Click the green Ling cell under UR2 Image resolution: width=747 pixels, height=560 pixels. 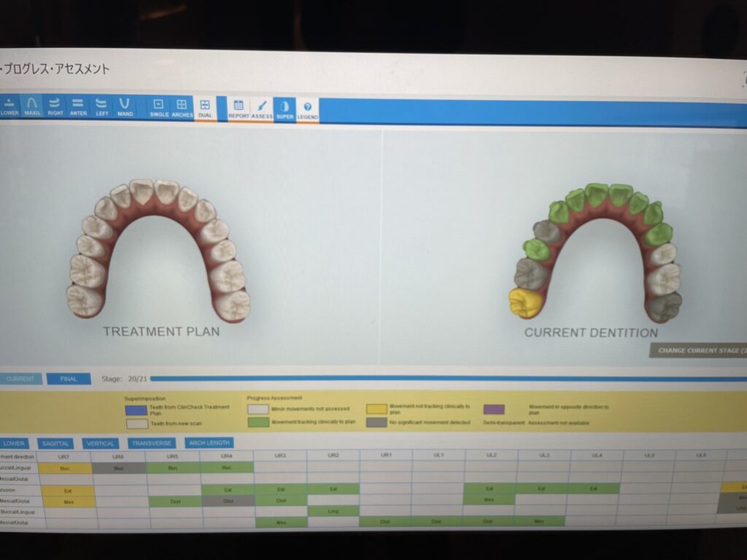point(333,511)
